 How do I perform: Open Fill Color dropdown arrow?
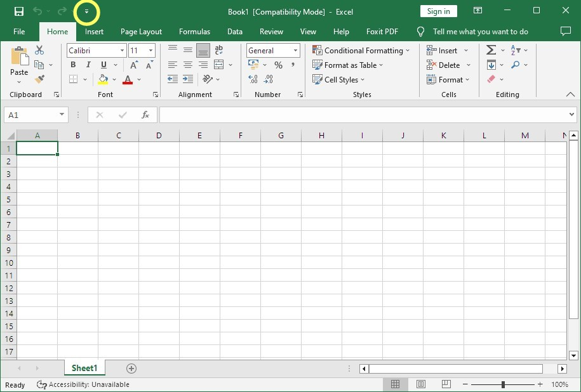(x=114, y=79)
